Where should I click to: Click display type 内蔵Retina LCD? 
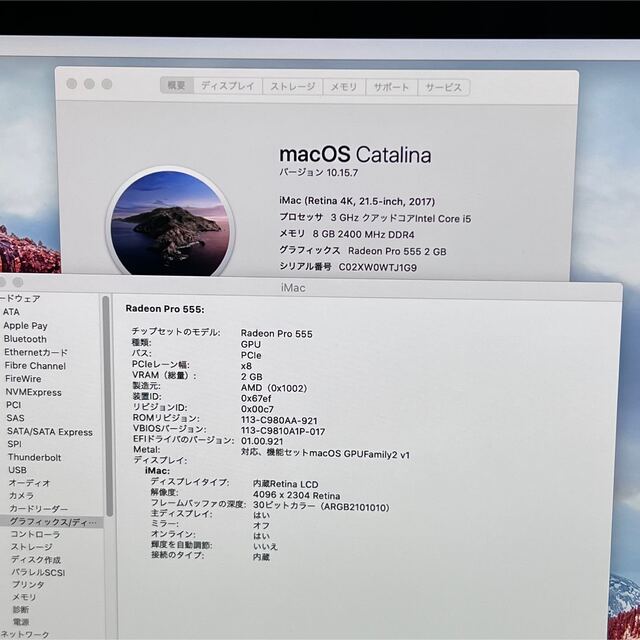tap(285, 484)
